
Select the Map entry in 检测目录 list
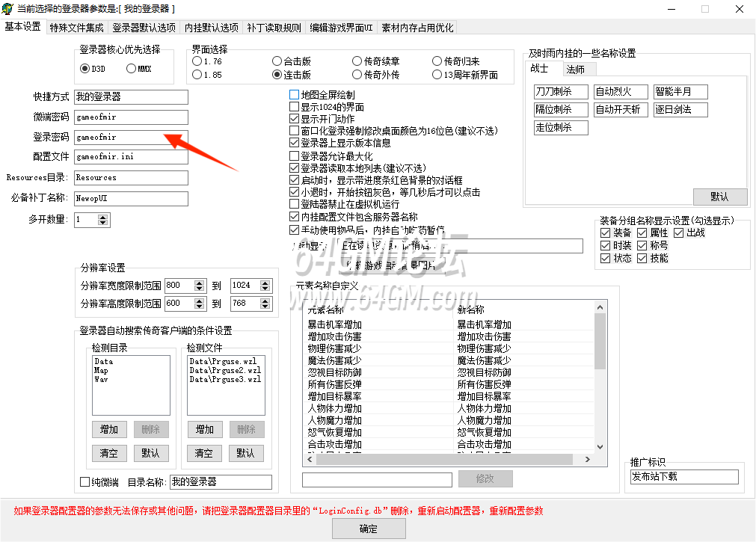(x=101, y=370)
